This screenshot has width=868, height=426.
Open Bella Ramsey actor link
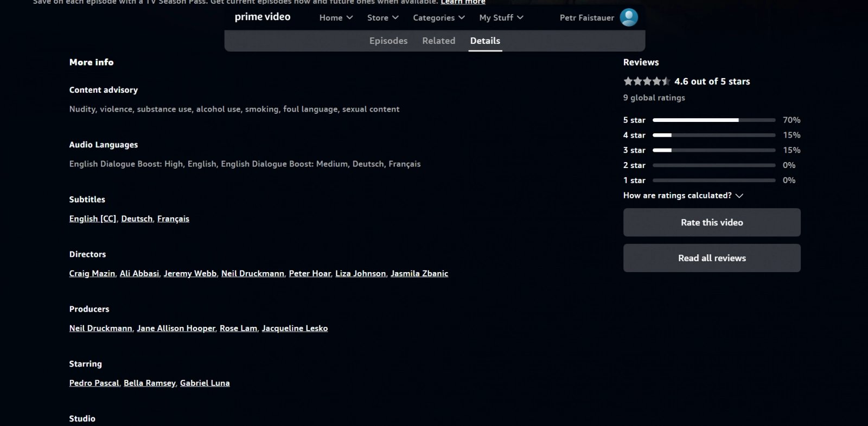tap(150, 383)
